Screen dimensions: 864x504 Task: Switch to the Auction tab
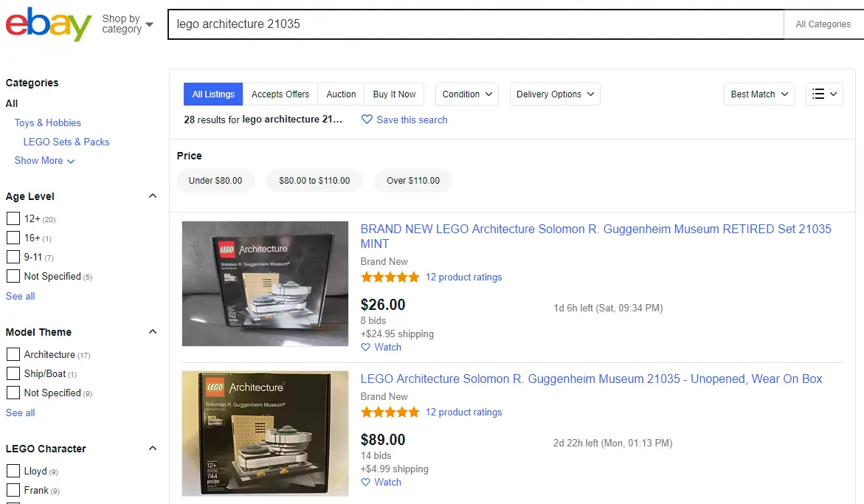click(x=340, y=94)
